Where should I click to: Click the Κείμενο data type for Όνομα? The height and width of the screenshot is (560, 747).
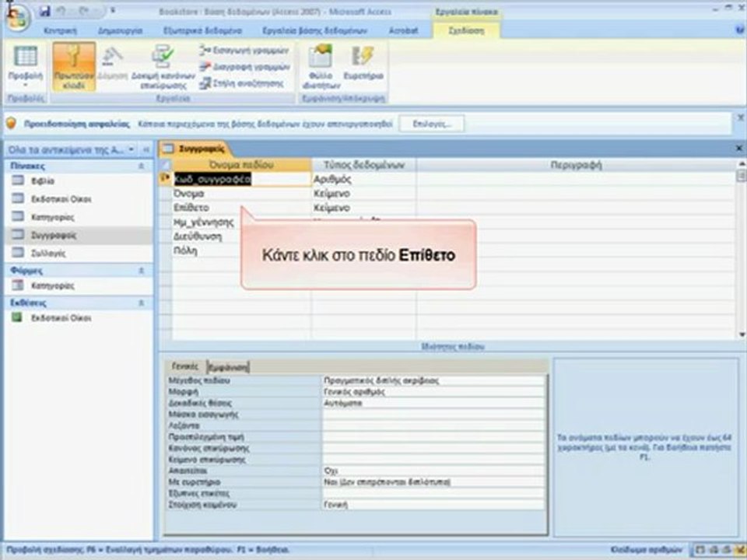tap(364, 194)
